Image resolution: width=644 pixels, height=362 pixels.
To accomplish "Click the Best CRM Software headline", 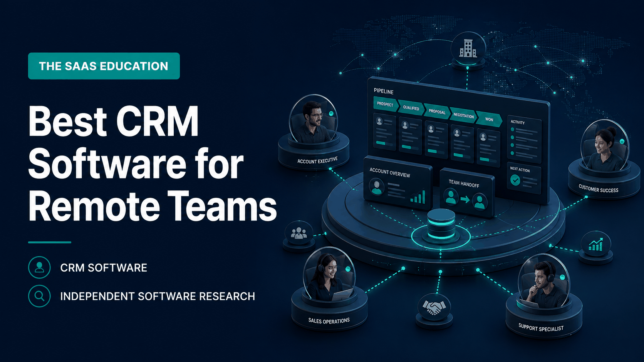I will (152, 164).
